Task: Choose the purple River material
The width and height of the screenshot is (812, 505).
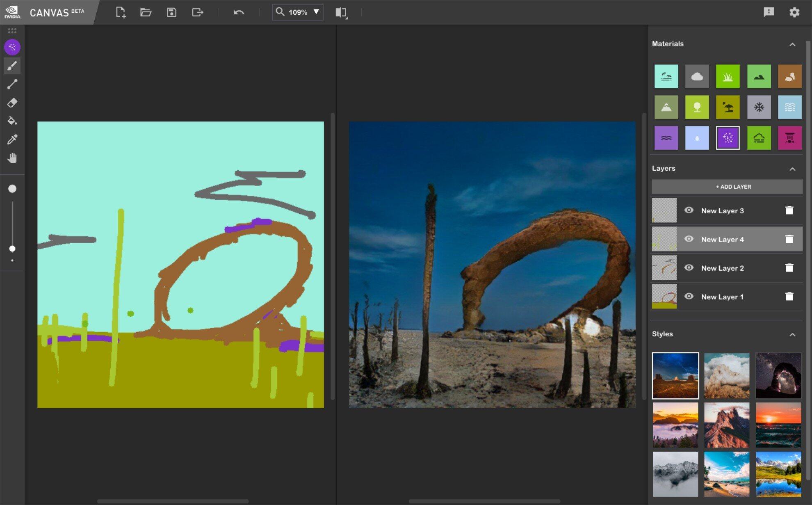Action: point(666,138)
